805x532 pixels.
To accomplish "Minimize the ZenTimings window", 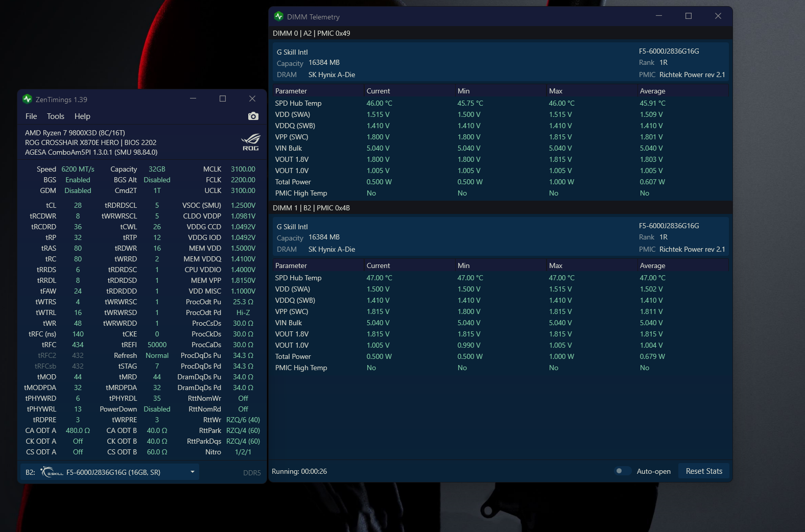I will [x=193, y=99].
